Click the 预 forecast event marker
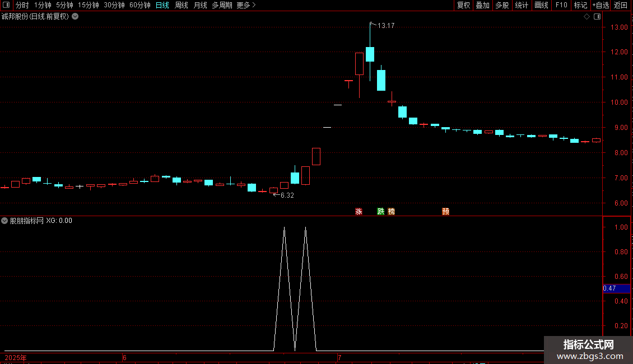633x364 pixels. [446, 212]
